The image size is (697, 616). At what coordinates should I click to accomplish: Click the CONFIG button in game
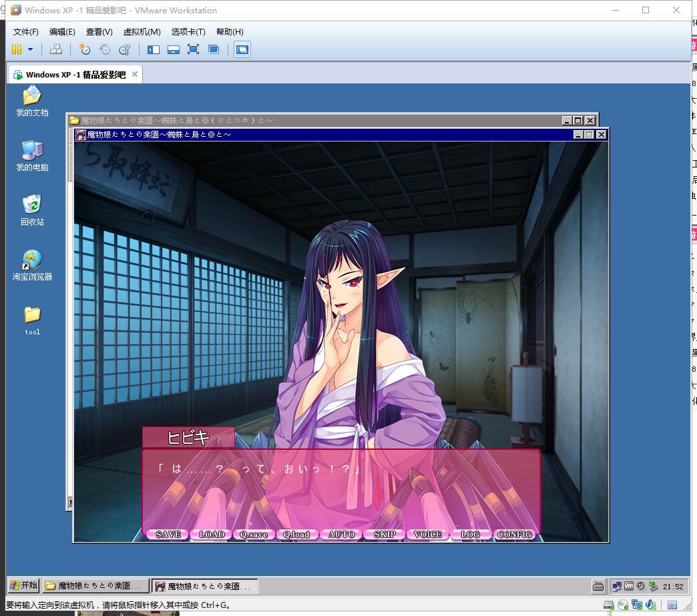tap(514, 535)
